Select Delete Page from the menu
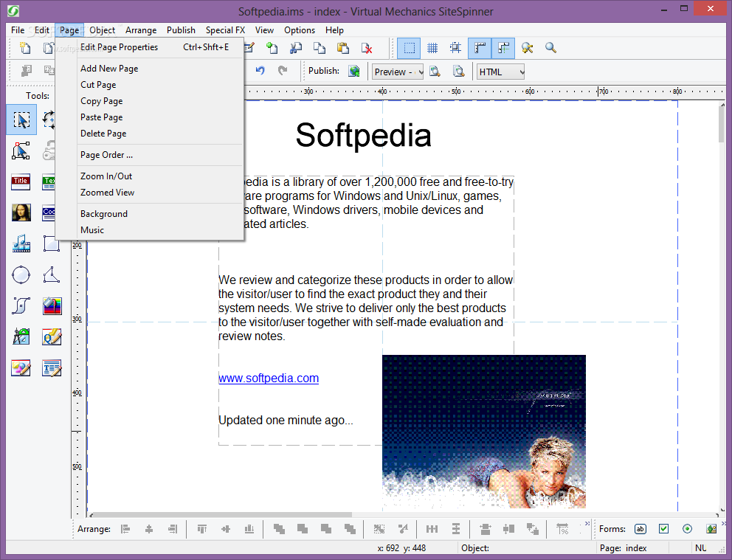 (149, 134)
